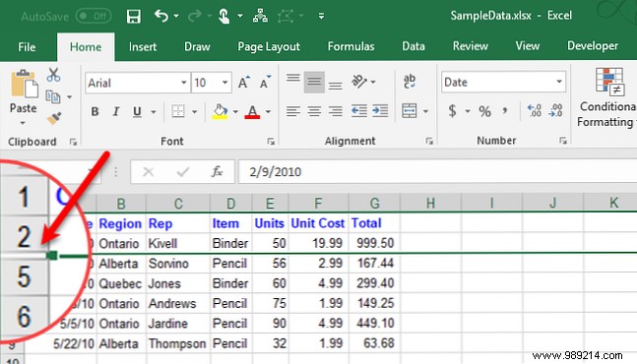This screenshot has height=364, width=637.
Task: Expand the Paste options arrow
Action: point(23,123)
